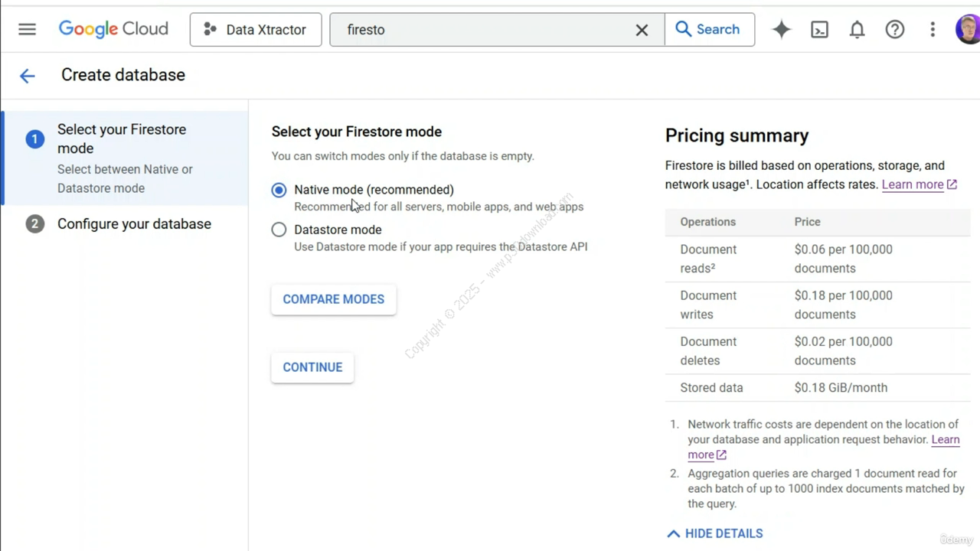Image resolution: width=980 pixels, height=551 pixels.
Task: Select the Native mode radio button
Action: 279,190
